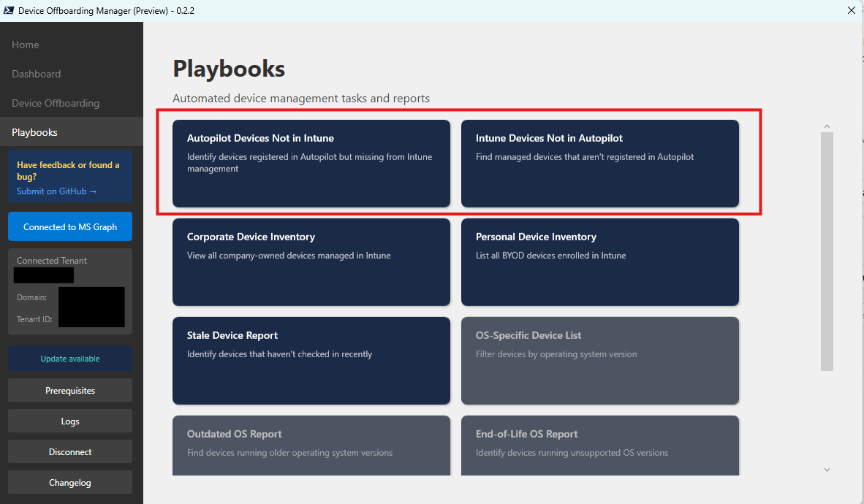Click the Connected to MS Graph button
864x504 pixels.
(x=70, y=226)
